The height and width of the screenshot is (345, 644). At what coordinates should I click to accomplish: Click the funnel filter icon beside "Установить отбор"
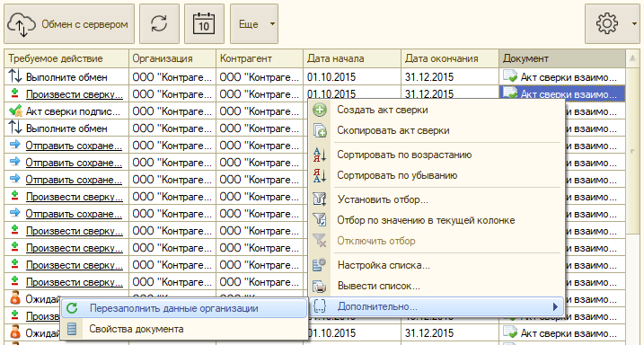320,199
